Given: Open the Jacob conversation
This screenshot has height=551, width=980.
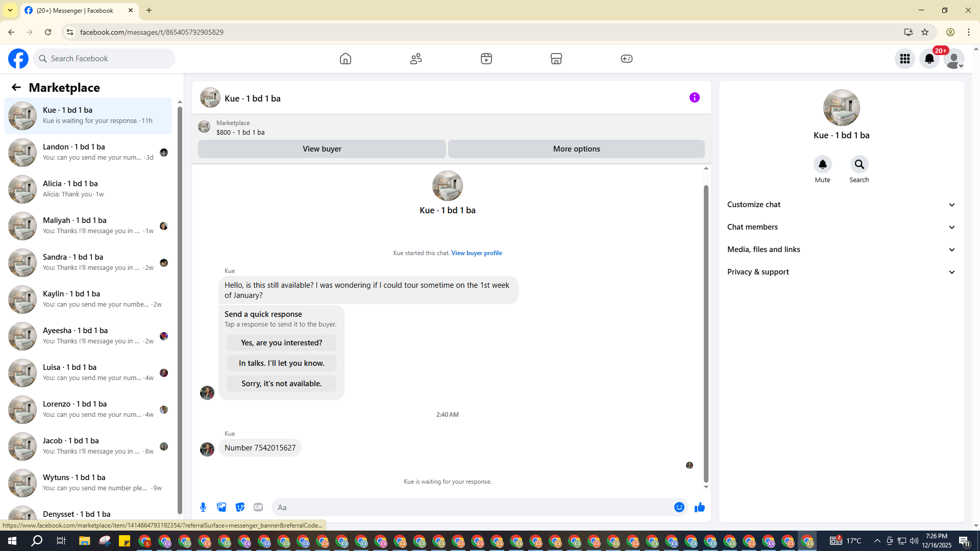Looking at the screenshot, I should [88, 446].
